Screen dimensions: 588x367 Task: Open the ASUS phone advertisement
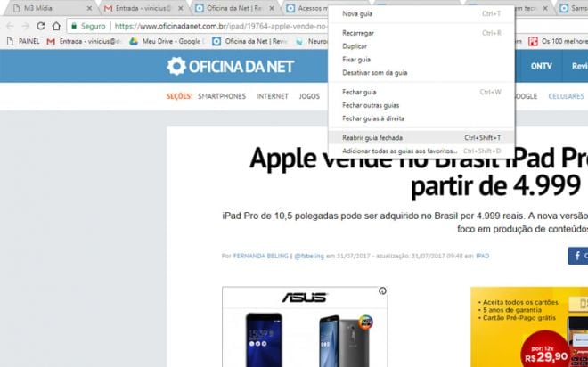(305, 327)
